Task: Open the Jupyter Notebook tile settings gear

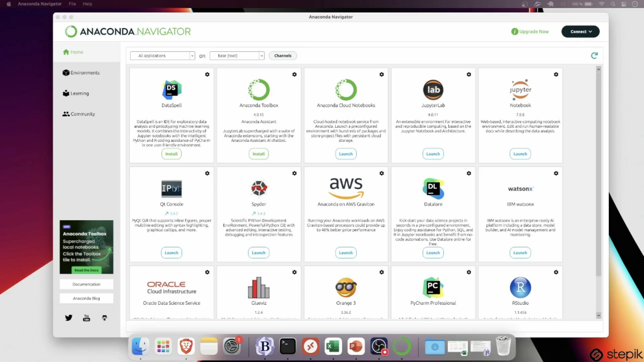Action: click(556, 74)
